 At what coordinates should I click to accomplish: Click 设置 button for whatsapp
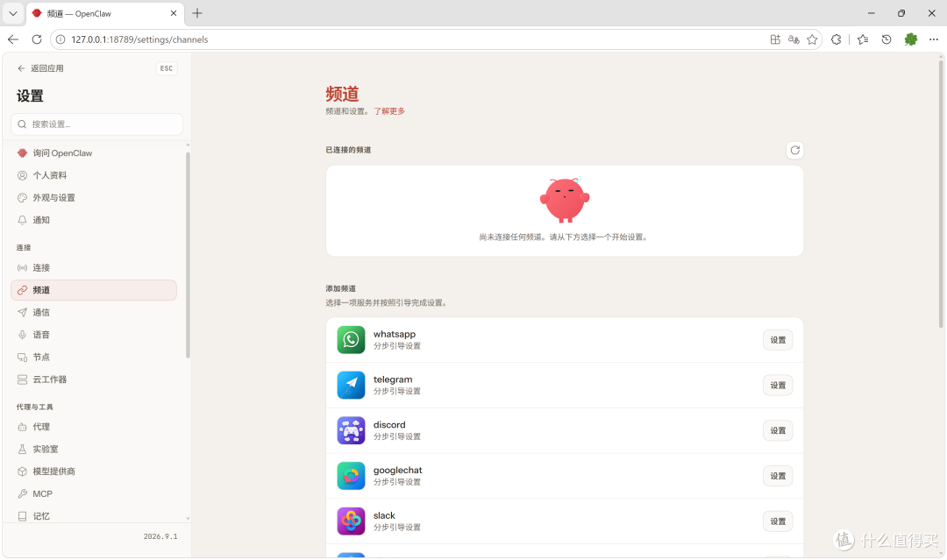[x=778, y=340]
